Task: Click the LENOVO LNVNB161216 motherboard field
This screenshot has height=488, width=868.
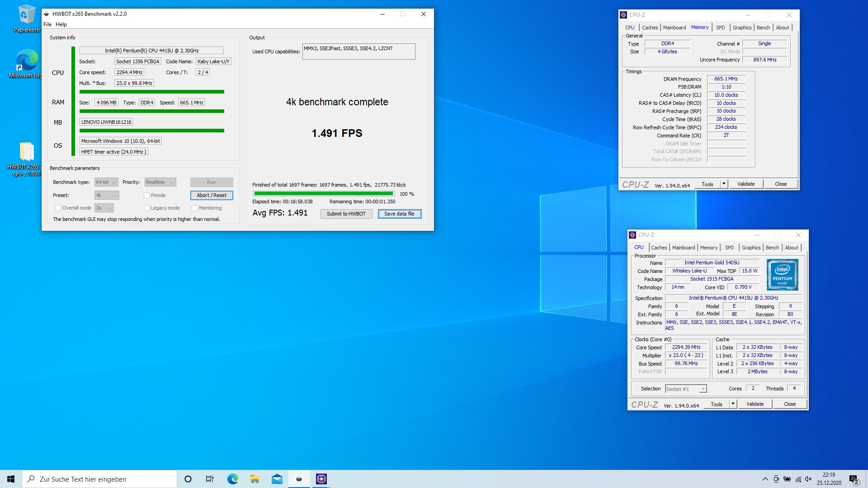Action: tap(106, 122)
